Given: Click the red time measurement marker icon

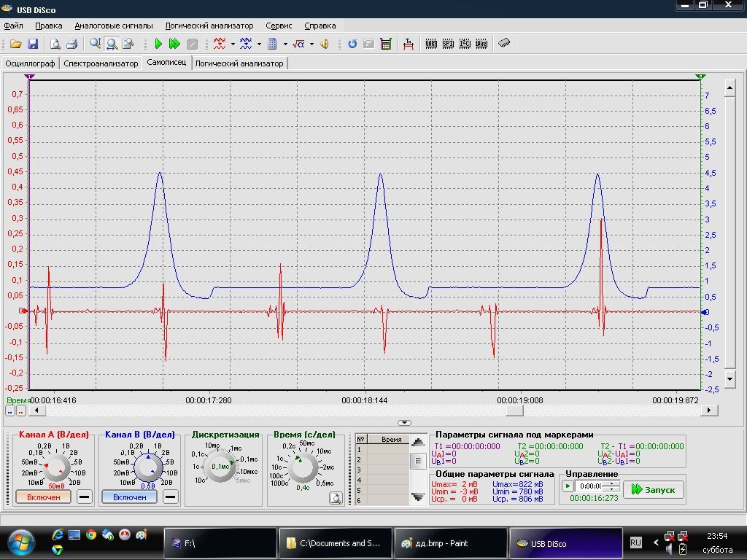Looking at the screenshot, I should point(409,44).
